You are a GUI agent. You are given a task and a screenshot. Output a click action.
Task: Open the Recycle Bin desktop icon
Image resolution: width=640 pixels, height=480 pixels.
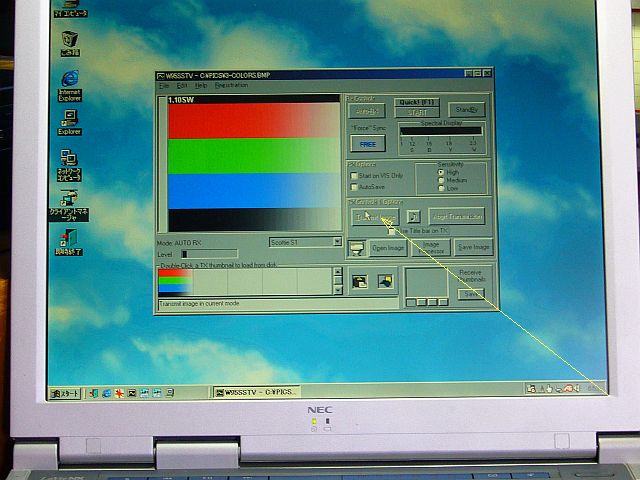[x=70, y=42]
